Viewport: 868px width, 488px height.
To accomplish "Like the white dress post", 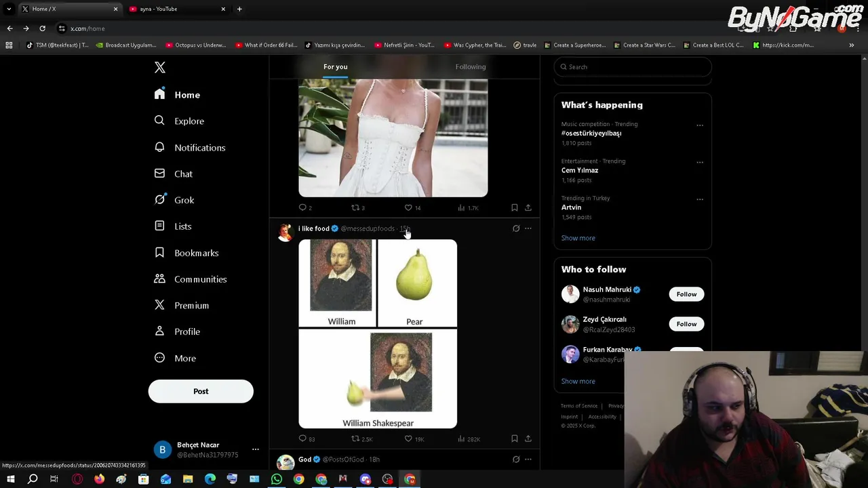I will click(412, 207).
